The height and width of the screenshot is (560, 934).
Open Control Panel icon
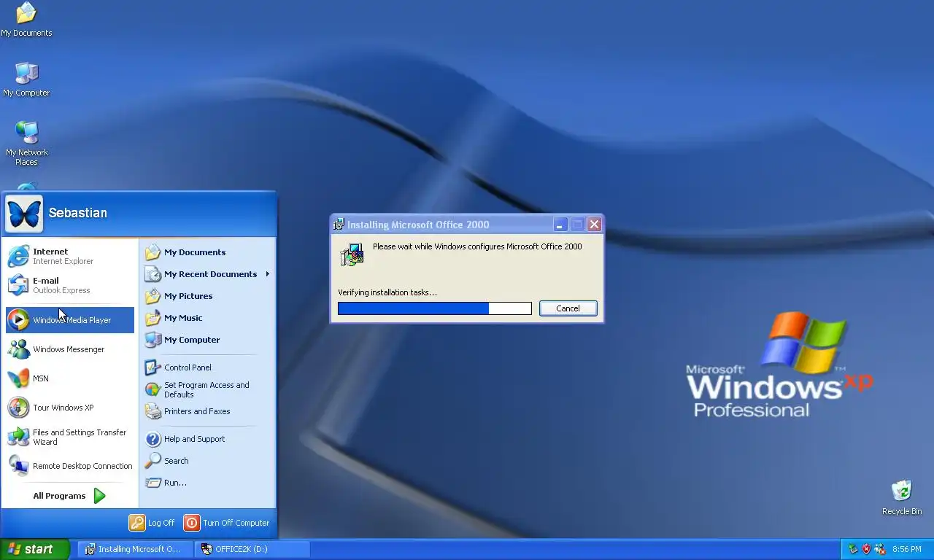click(153, 367)
